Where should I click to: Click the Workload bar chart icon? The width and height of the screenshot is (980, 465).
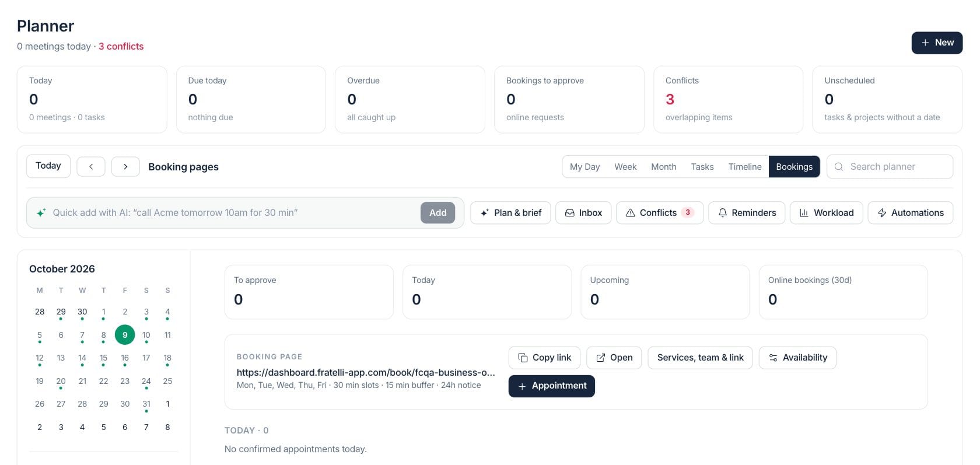pos(804,213)
